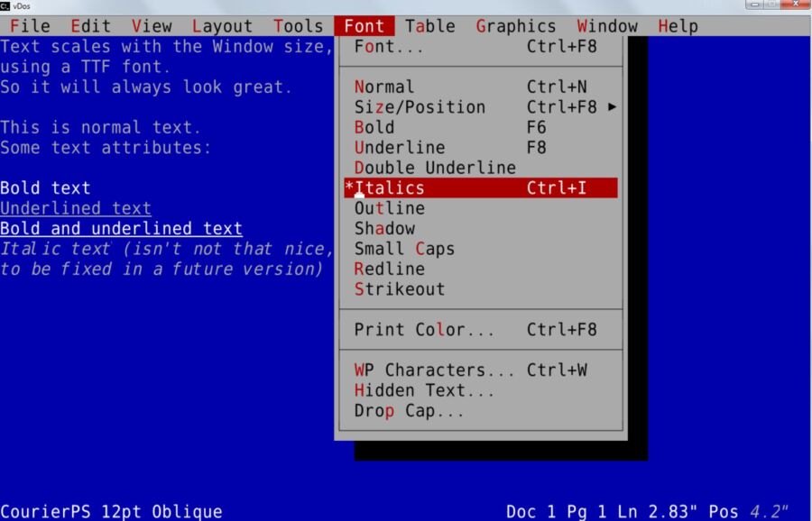This screenshot has width=812, height=521.
Task: Choose Hidden Text...
Action: (481, 390)
